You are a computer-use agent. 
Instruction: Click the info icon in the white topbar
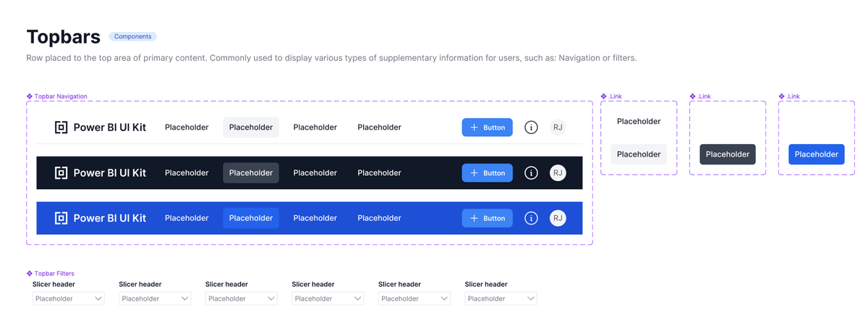531,127
